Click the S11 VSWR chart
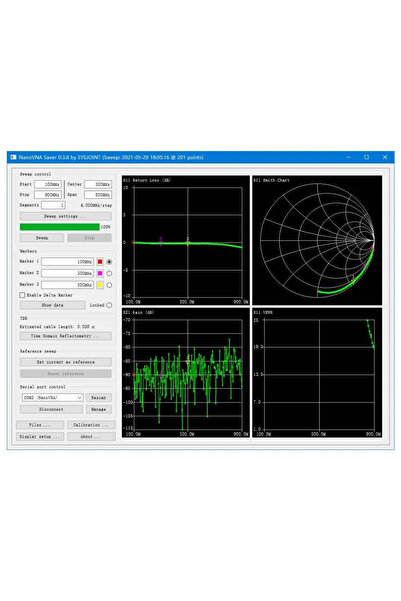The height and width of the screenshot is (601, 401). (x=317, y=373)
